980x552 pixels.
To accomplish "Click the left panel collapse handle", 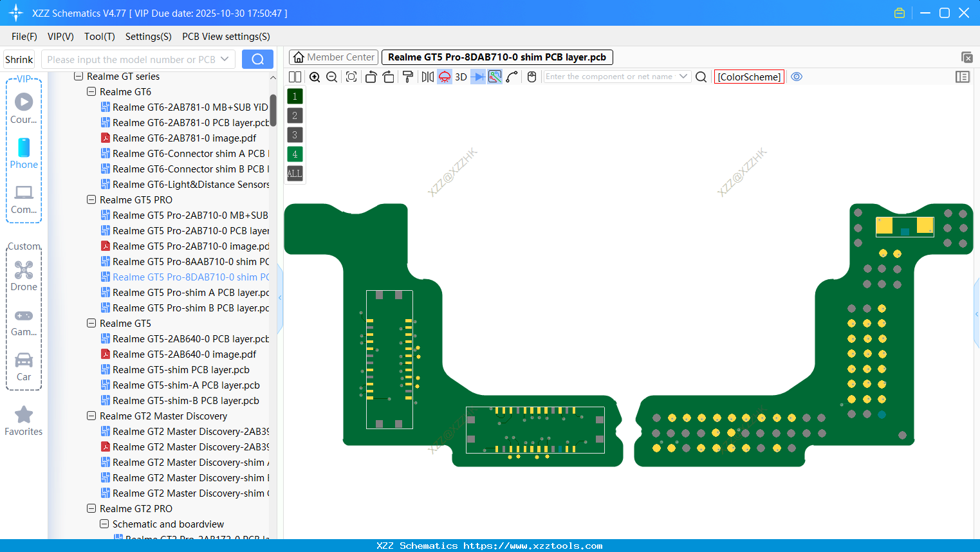I will (280, 298).
